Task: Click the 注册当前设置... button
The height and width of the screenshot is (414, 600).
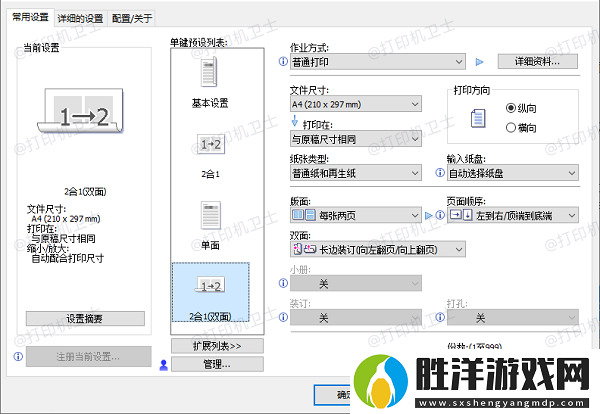Action: 89,357
